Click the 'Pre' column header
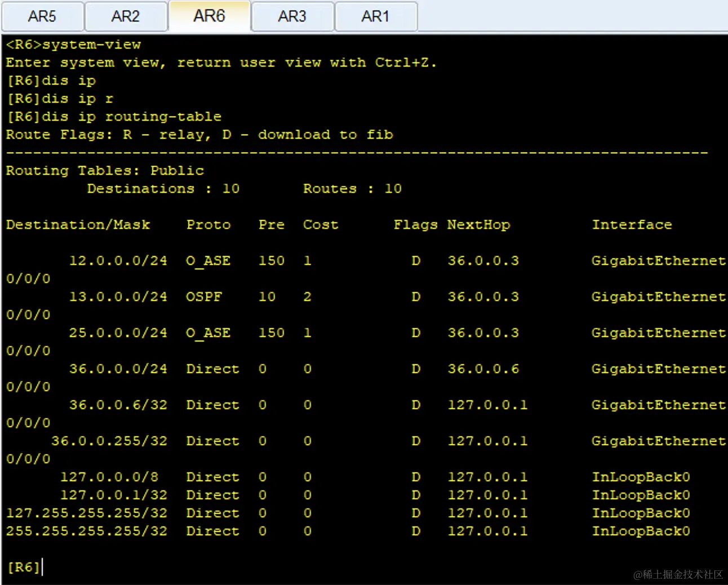The width and height of the screenshot is (728, 585). pyautogui.click(x=272, y=225)
